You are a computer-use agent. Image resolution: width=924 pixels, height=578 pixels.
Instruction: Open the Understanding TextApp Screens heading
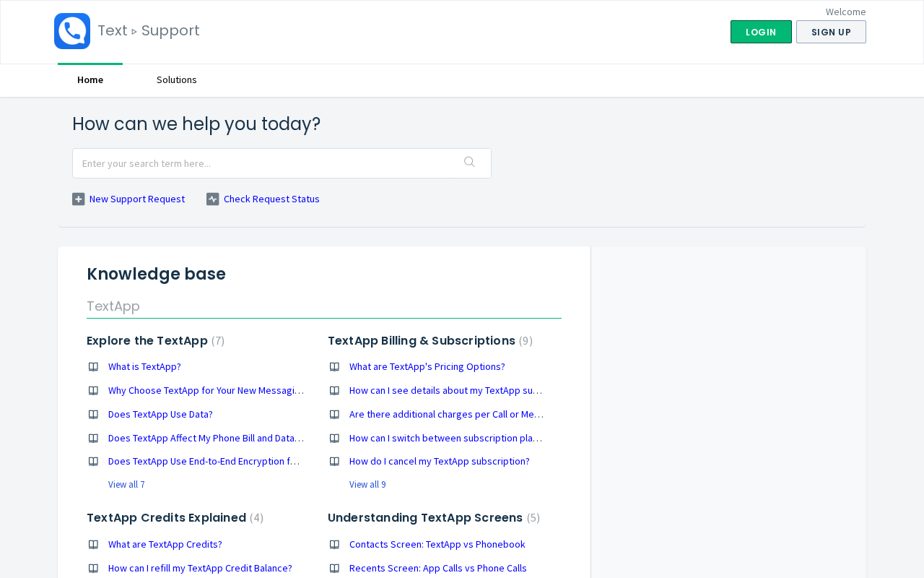(x=425, y=518)
